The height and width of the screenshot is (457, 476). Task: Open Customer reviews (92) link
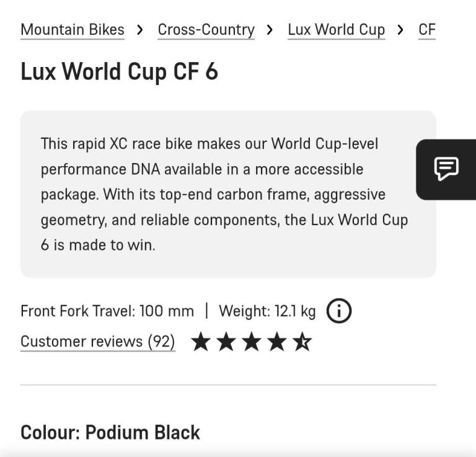(98, 342)
